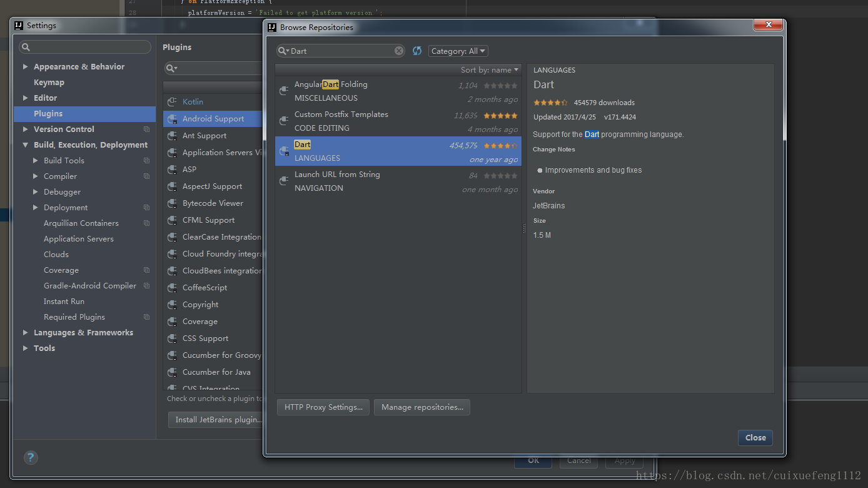
Task: Expand the Deployment node
Action: [36, 207]
